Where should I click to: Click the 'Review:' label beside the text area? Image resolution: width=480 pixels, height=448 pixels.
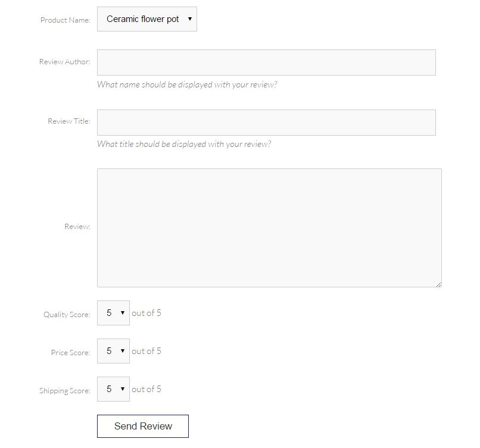[77, 227]
